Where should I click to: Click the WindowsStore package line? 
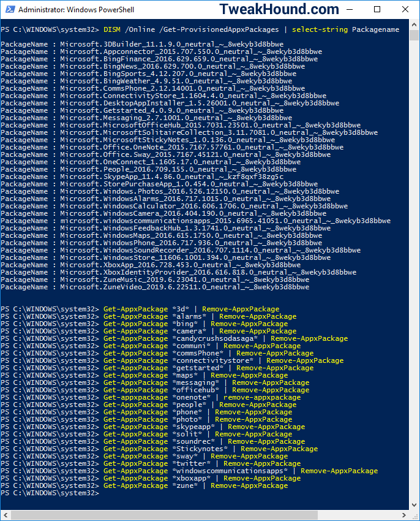(x=166, y=257)
